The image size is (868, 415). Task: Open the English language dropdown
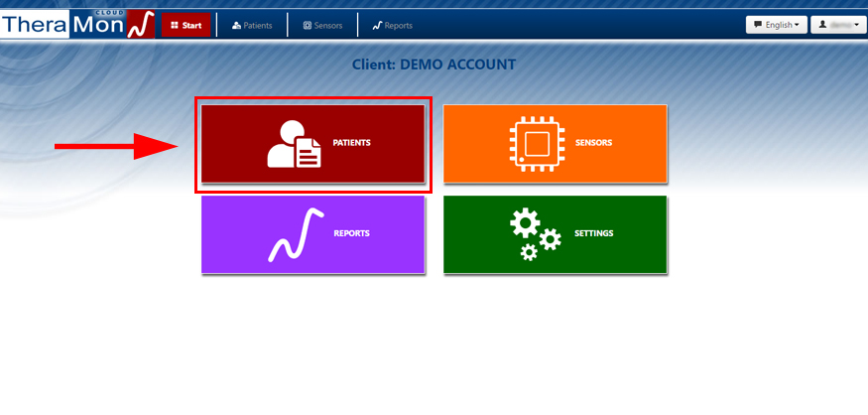click(775, 25)
